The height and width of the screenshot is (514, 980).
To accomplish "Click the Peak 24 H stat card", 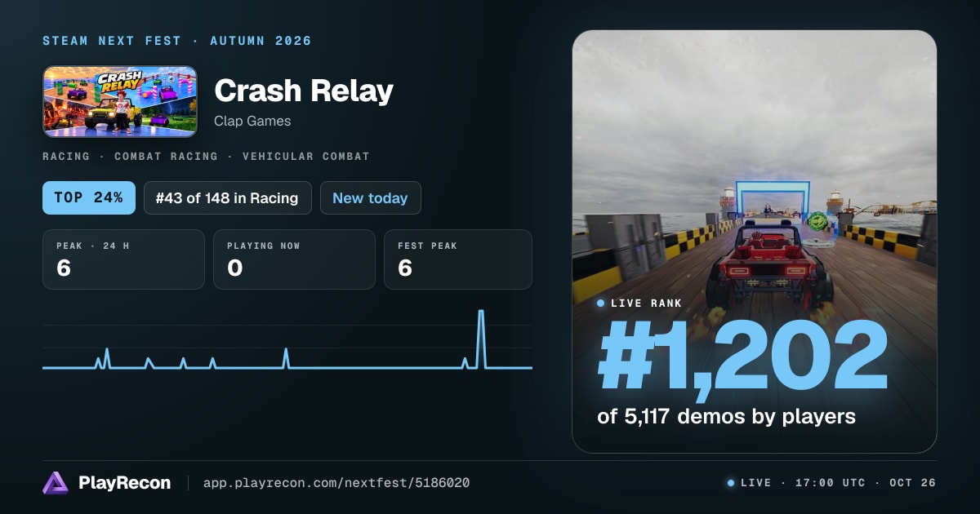I will (x=123, y=259).
